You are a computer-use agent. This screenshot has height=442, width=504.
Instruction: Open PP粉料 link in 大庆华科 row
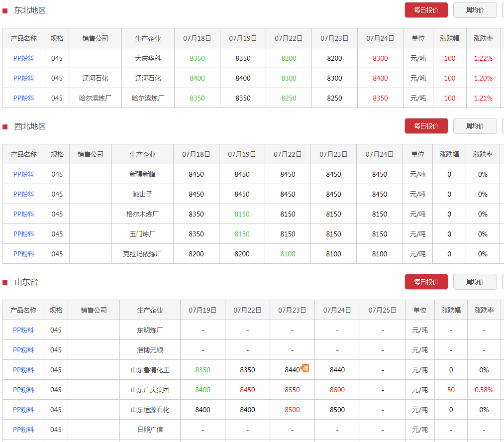tap(24, 59)
